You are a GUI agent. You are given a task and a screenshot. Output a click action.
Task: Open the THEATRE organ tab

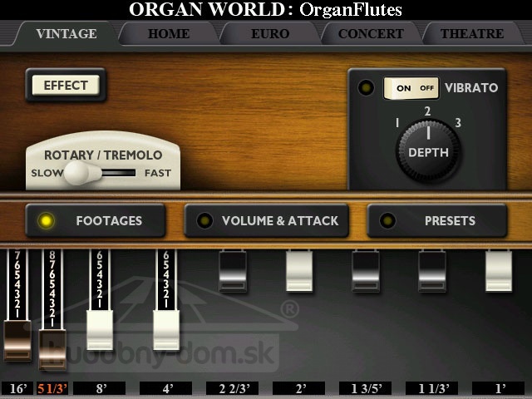[472, 34]
